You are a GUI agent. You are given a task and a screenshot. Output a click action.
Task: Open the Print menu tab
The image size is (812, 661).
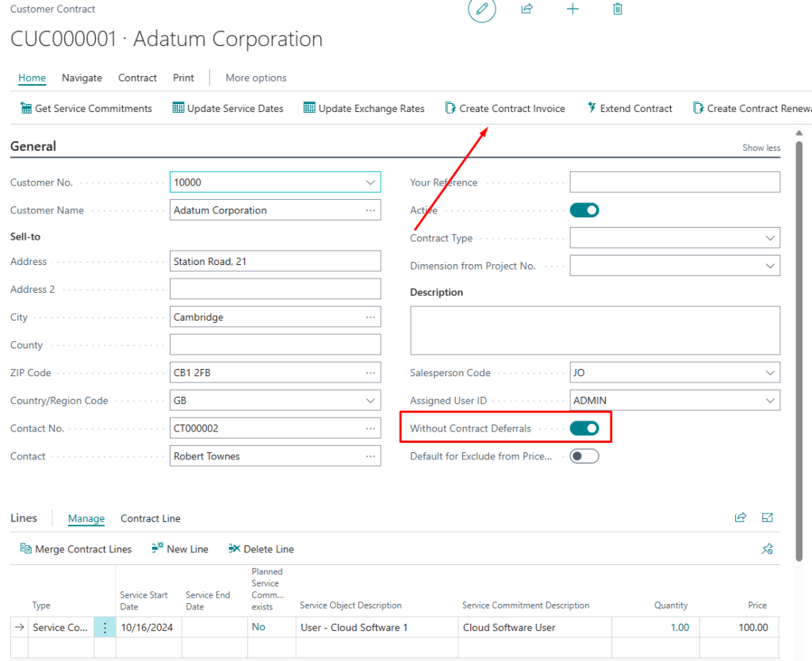point(183,78)
